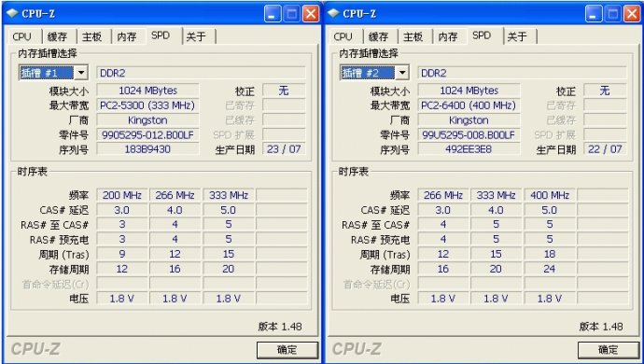The height and width of the screenshot is (364, 644).
Task: Click 确定 button in right CPU-Z window
Action: point(609,350)
